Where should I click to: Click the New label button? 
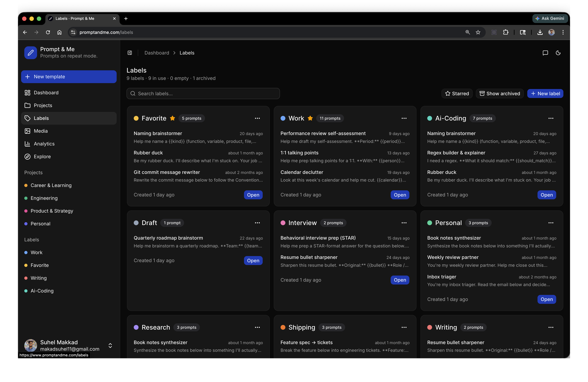click(545, 94)
